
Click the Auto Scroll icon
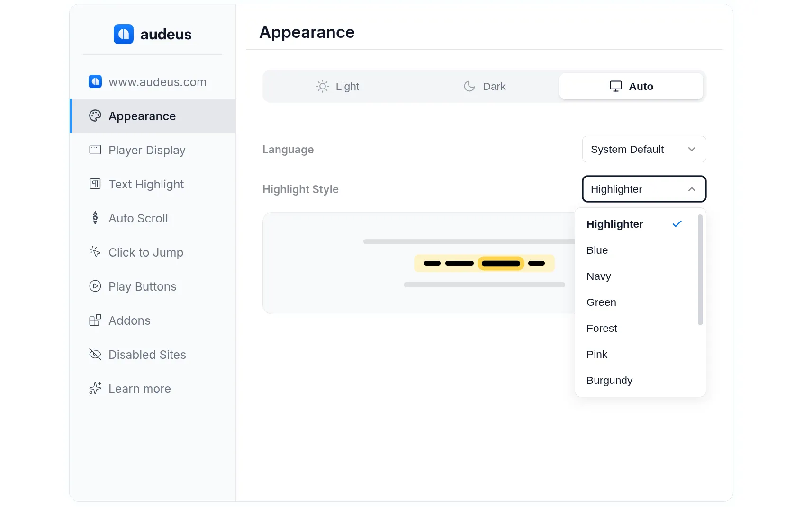click(95, 218)
